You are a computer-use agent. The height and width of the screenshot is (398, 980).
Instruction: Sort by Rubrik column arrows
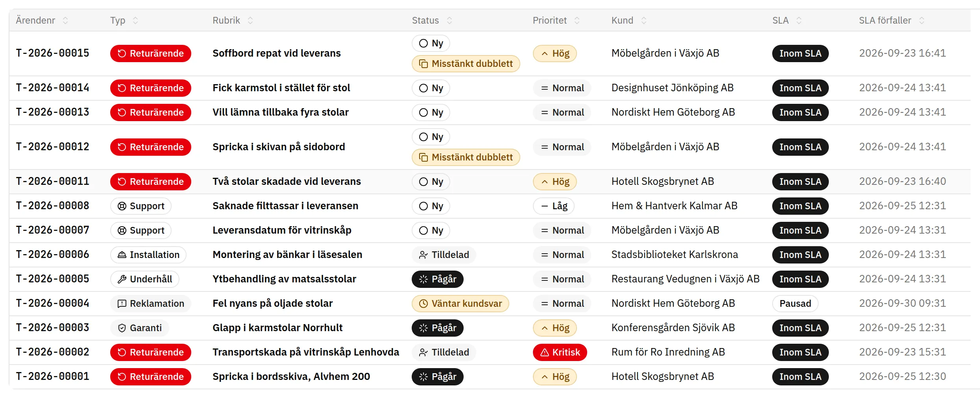pos(250,20)
